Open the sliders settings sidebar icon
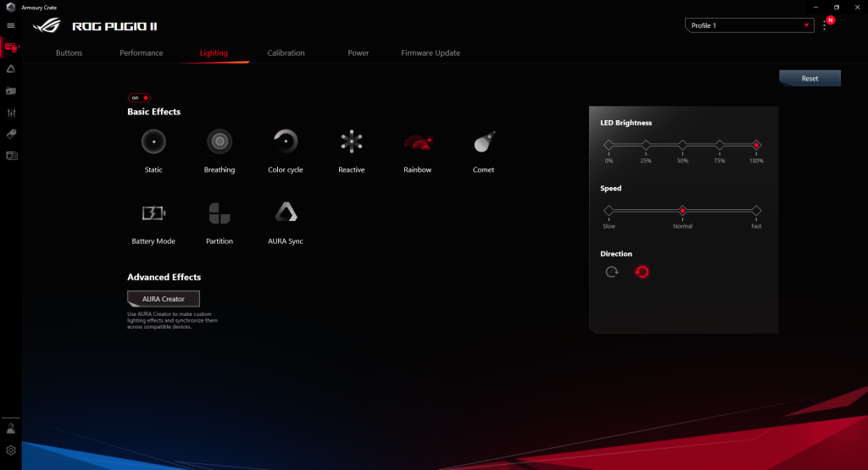868x470 pixels. tap(10, 113)
